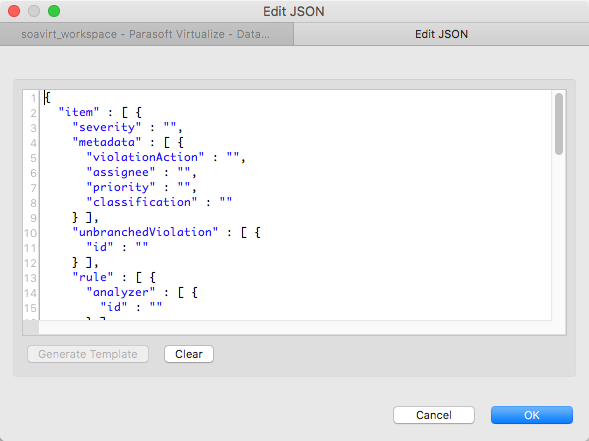589x441 pixels.
Task: Click the "rule" key on line 13
Action: (93, 277)
